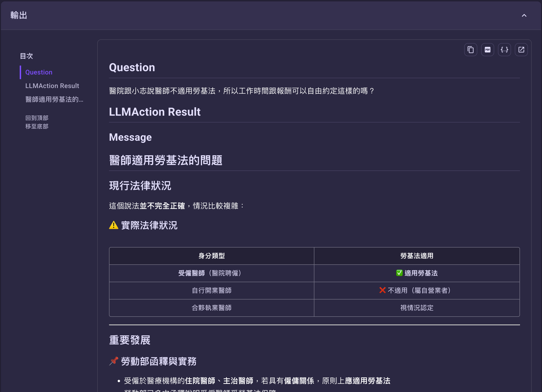Click 勞基法適用 table header
The image size is (542, 392).
coord(417,256)
